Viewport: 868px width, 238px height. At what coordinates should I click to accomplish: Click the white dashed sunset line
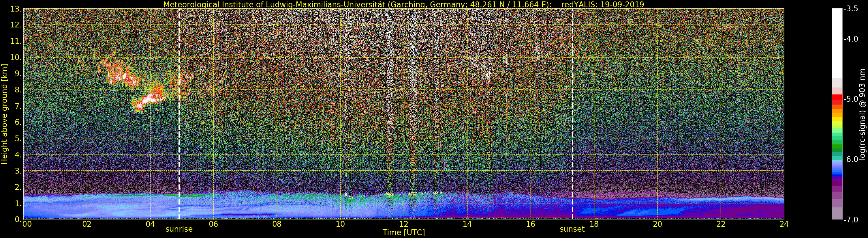(x=572, y=114)
